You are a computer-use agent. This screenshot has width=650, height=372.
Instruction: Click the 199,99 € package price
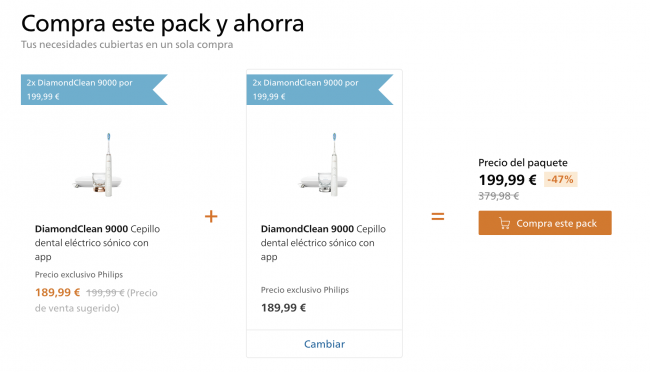[x=507, y=180]
